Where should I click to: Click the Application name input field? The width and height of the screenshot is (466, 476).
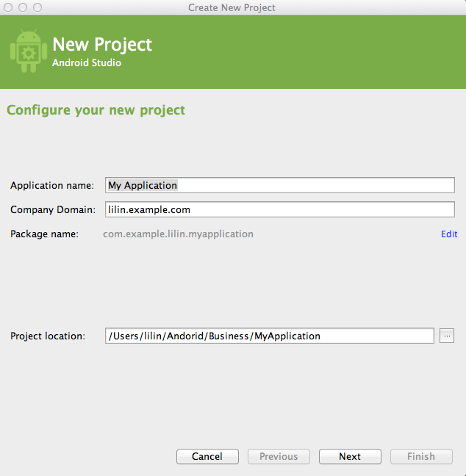(280, 185)
